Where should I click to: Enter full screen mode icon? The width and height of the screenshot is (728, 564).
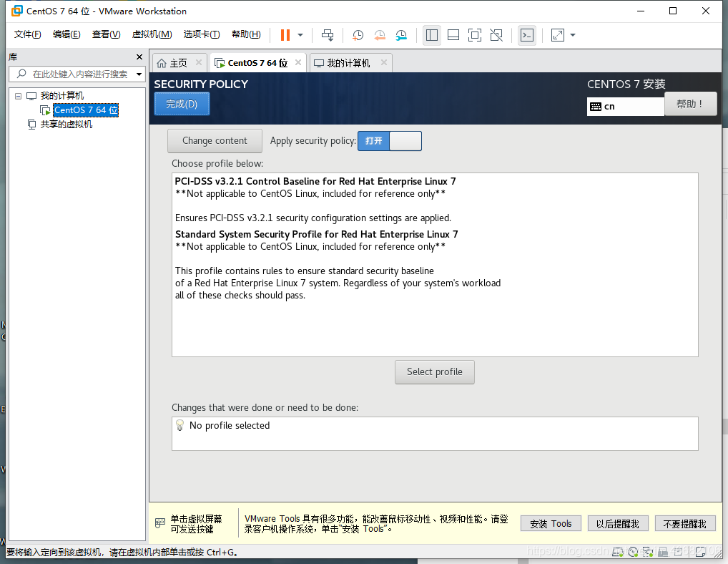[x=475, y=35]
